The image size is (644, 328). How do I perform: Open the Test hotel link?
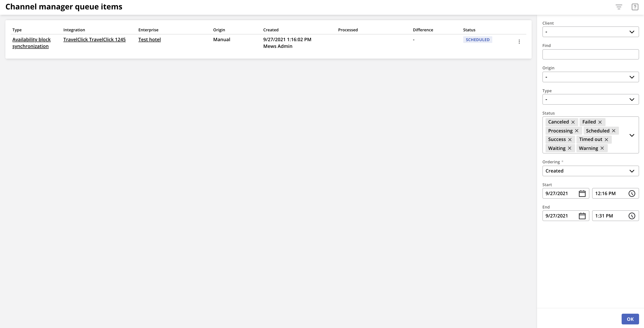coord(149,39)
